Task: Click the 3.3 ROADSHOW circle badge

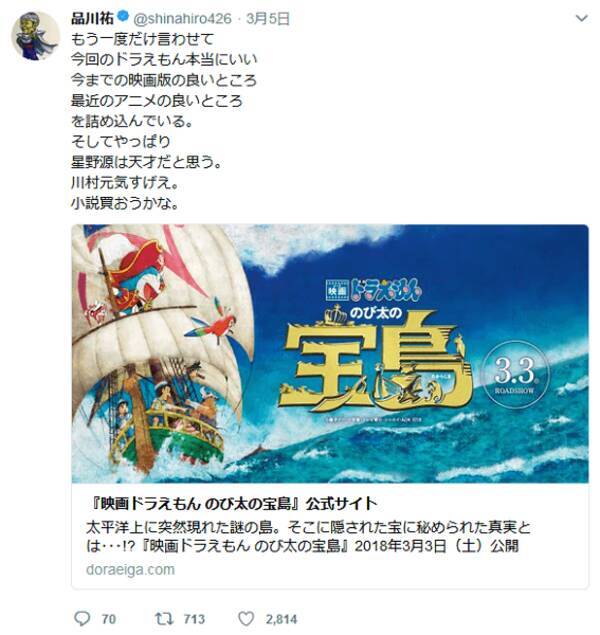Action: tap(515, 375)
